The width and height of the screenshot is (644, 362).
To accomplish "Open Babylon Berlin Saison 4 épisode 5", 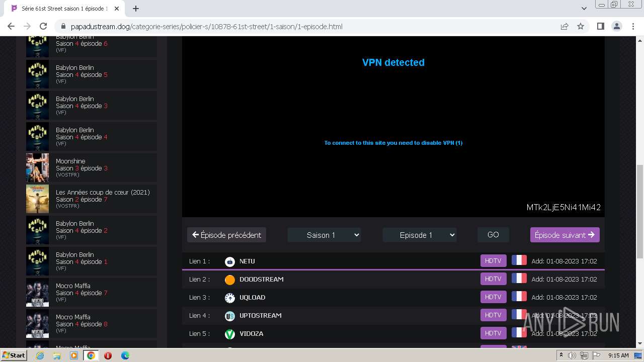I will click(x=92, y=74).
